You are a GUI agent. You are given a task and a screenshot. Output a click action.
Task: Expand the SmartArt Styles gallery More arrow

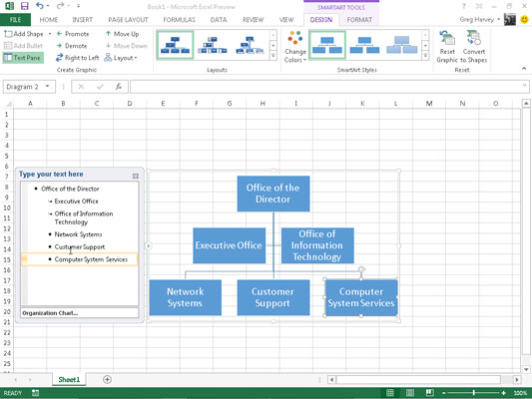coord(425,56)
